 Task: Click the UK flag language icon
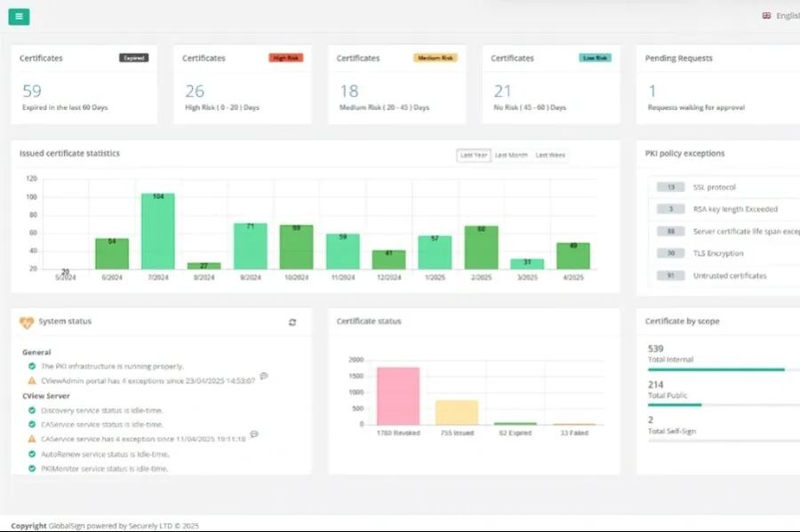tap(766, 16)
